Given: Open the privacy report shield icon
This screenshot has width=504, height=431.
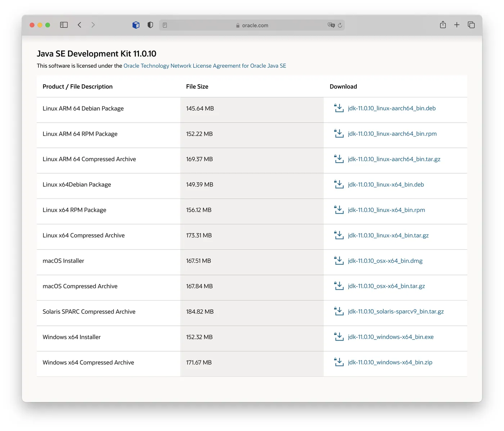Looking at the screenshot, I should click(x=150, y=25).
